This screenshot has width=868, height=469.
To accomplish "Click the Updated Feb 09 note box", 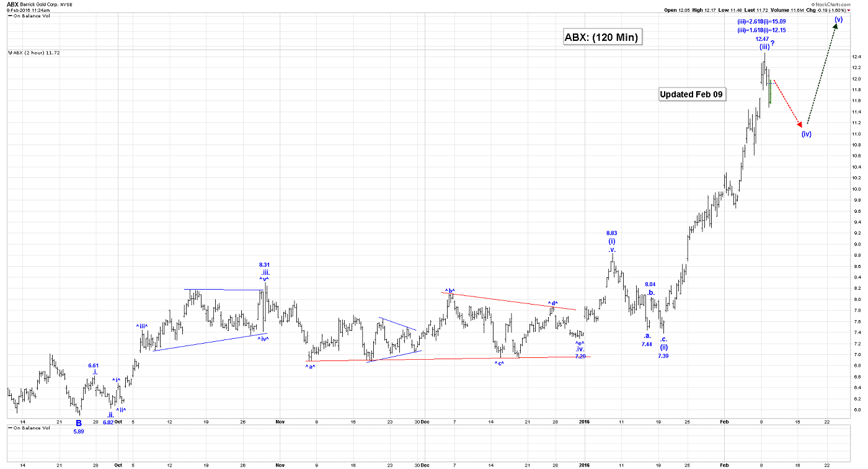I will coord(691,94).
